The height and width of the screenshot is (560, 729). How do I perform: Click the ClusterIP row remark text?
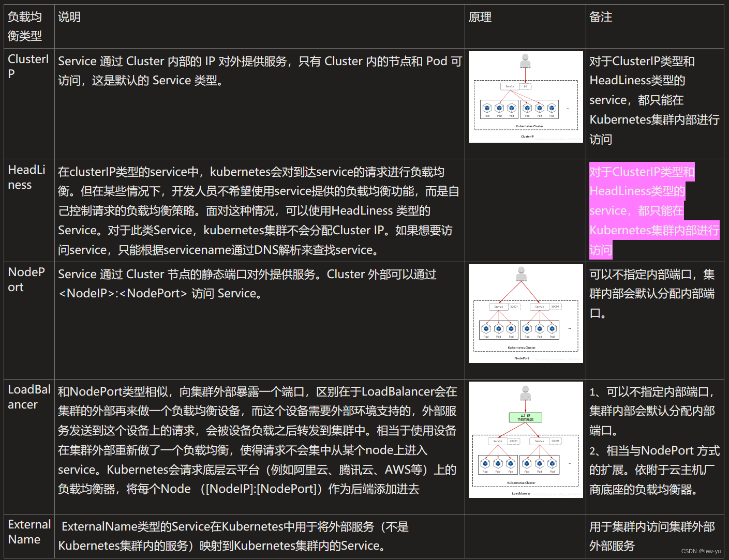click(x=654, y=100)
